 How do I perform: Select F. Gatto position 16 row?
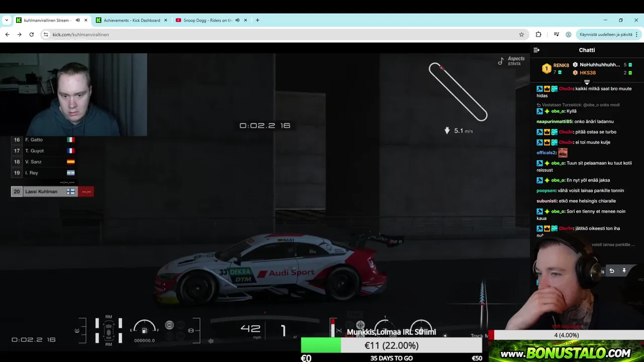(43, 140)
